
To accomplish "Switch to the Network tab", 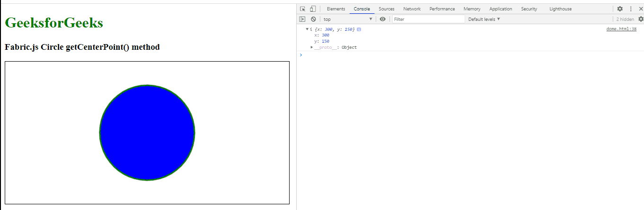I will (412, 9).
